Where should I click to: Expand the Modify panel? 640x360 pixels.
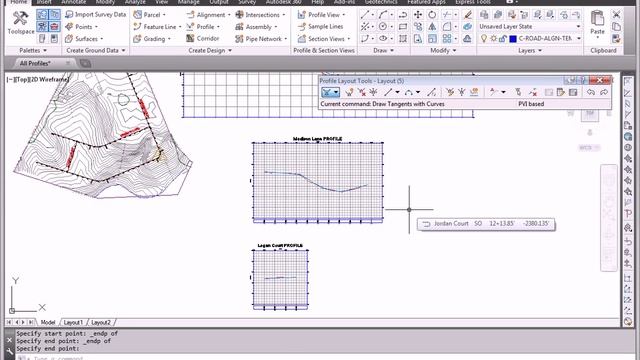click(443, 51)
